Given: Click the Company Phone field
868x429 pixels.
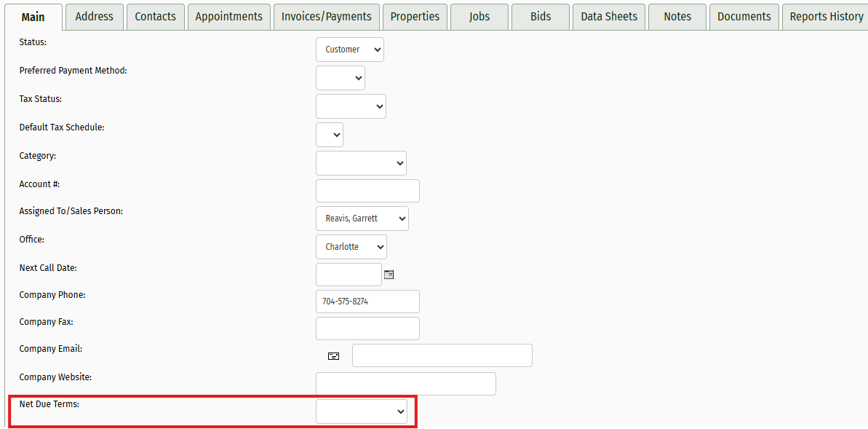Looking at the screenshot, I should coord(367,302).
